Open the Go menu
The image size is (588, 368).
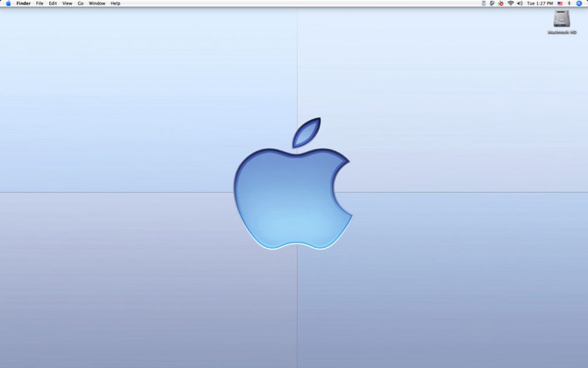[x=81, y=4]
